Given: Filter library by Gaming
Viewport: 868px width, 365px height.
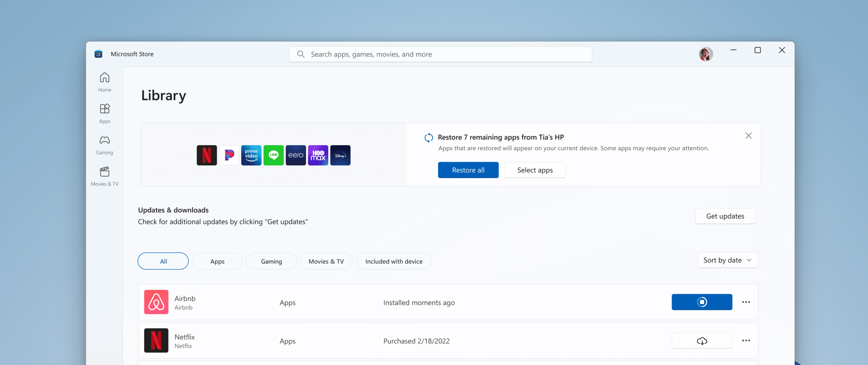Looking at the screenshot, I should [x=271, y=261].
